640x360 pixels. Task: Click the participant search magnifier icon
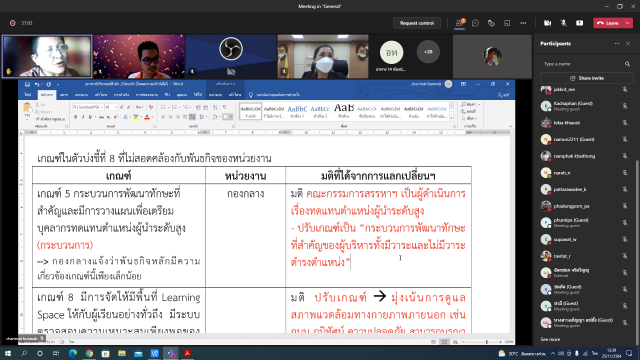pyautogui.click(x=627, y=64)
